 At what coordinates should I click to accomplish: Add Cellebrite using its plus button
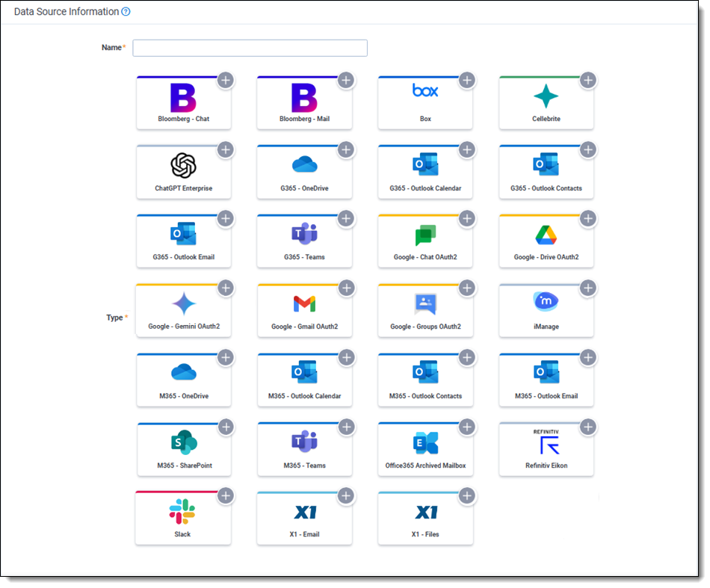click(587, 80)
